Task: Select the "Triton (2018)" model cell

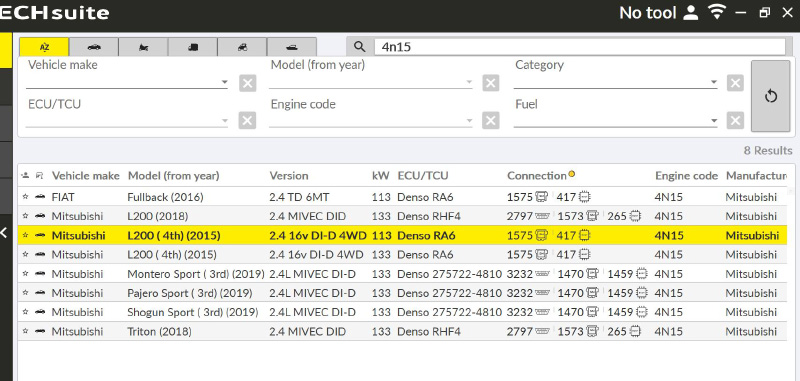Action: click(x=159, y=332)
